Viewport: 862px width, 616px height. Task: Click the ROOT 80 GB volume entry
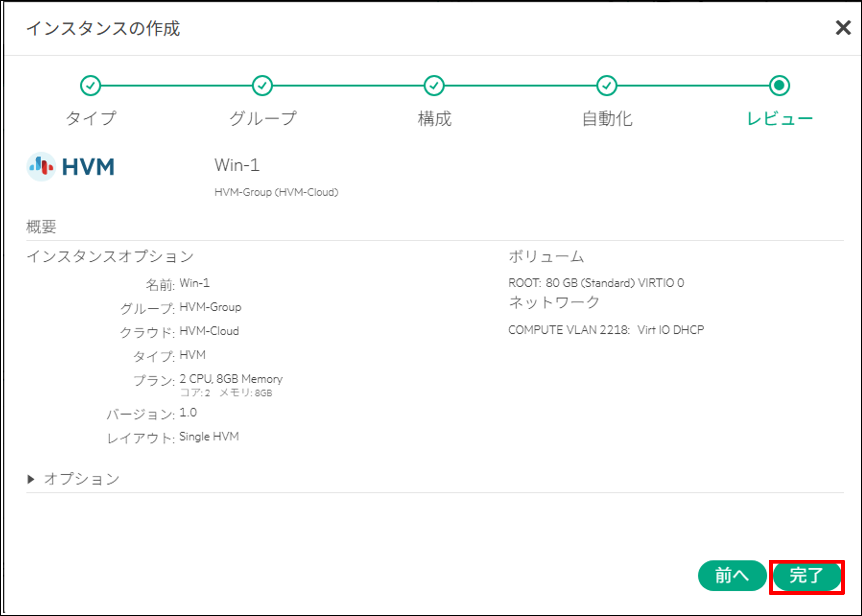pos(596,283)
